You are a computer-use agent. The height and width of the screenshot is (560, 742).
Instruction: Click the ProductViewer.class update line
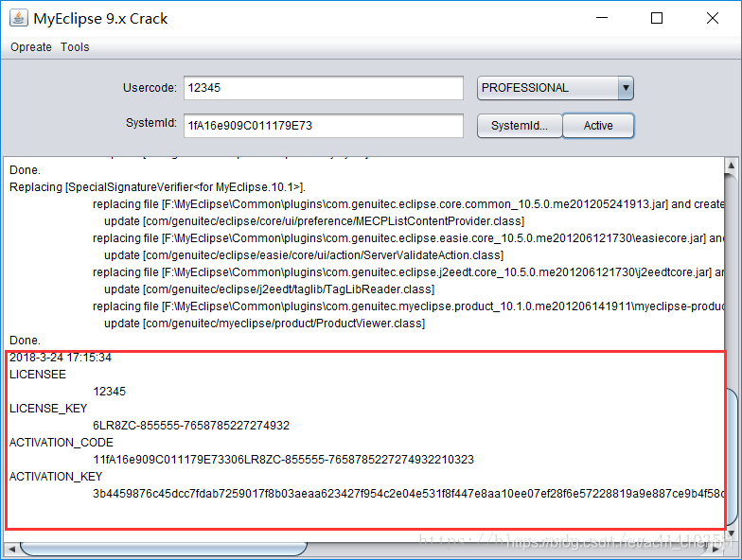pos(265,324)
